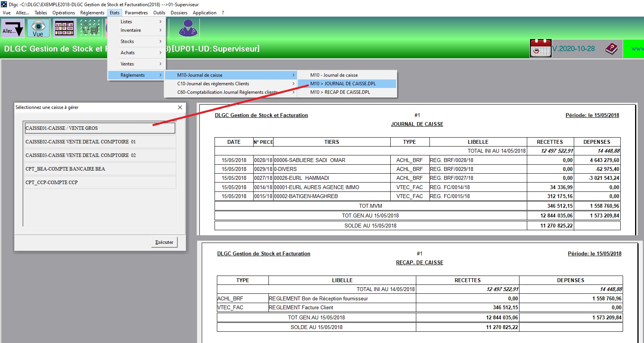Click REGLEMENT Facture Client libellé
The width and height of the screenshot is (644, 343).
pos(301,308)
